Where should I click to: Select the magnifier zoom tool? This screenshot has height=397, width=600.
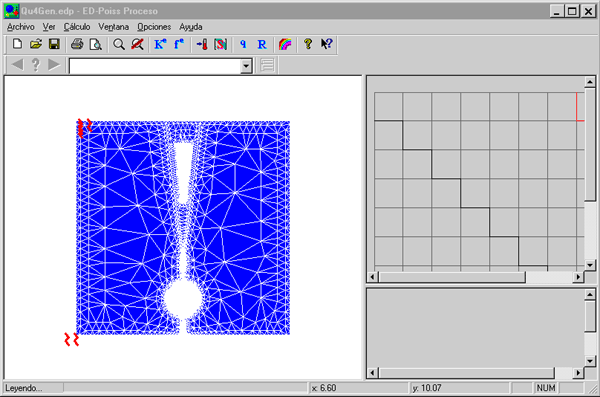(x=119, y=44)
